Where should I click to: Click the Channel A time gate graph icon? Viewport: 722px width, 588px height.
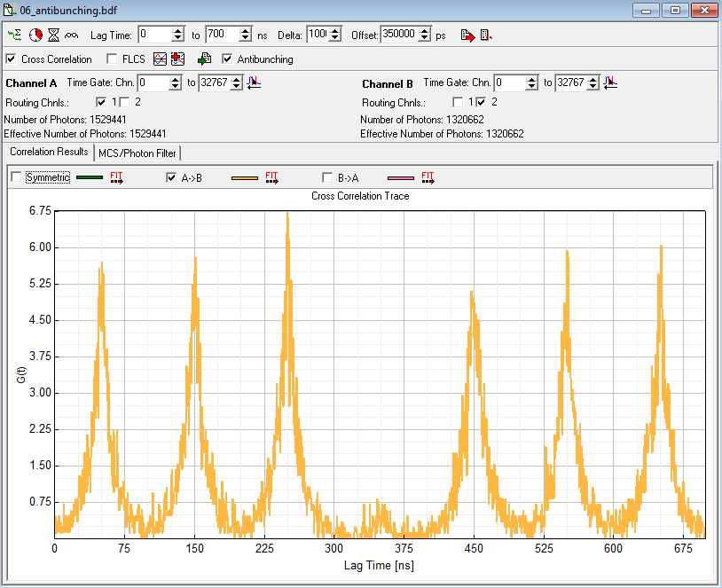[x=254, y=82]
